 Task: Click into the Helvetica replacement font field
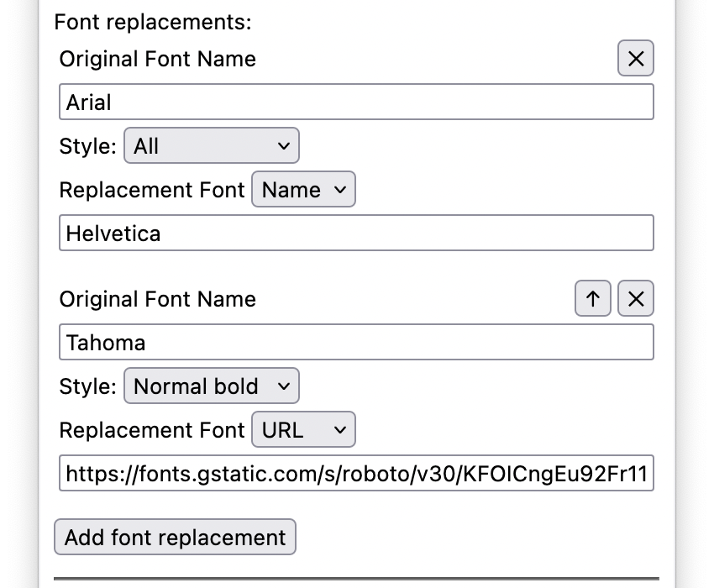pyautogui.click(x=356, y=234)
